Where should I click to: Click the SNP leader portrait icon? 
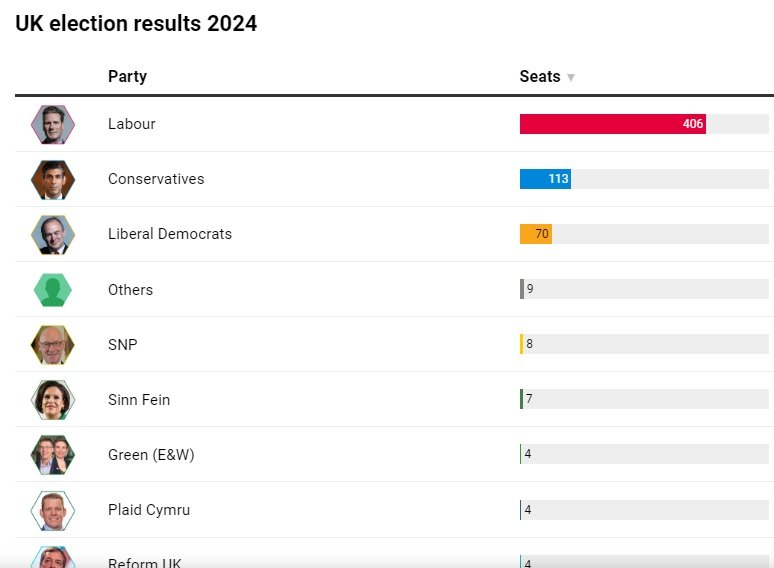(52, 345)
